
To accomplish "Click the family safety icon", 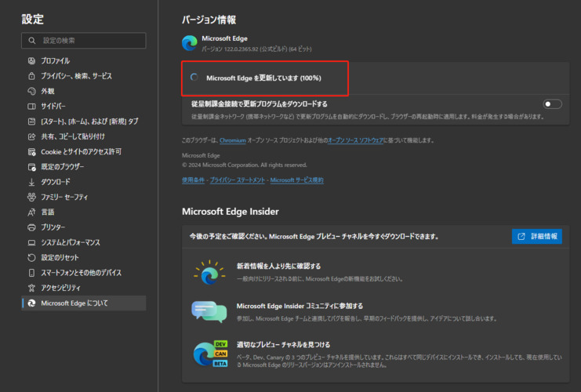I will [31, 197].
